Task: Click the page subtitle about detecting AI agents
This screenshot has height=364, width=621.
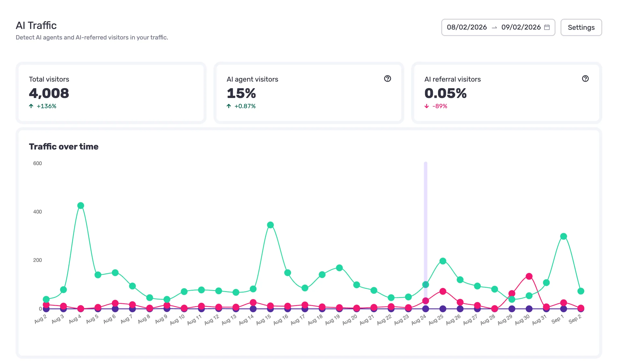Action: click(92, 38)
